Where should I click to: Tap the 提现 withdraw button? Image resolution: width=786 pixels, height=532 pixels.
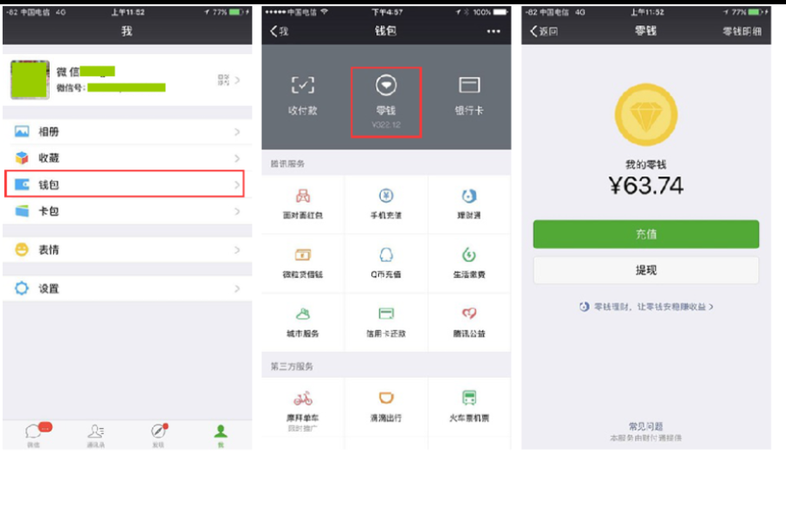tap(645, 270)
